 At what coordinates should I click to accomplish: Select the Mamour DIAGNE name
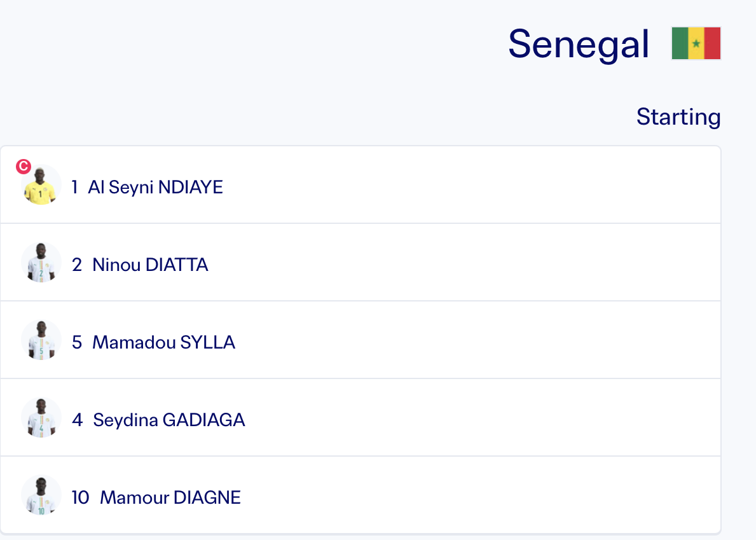click(170, 497)
